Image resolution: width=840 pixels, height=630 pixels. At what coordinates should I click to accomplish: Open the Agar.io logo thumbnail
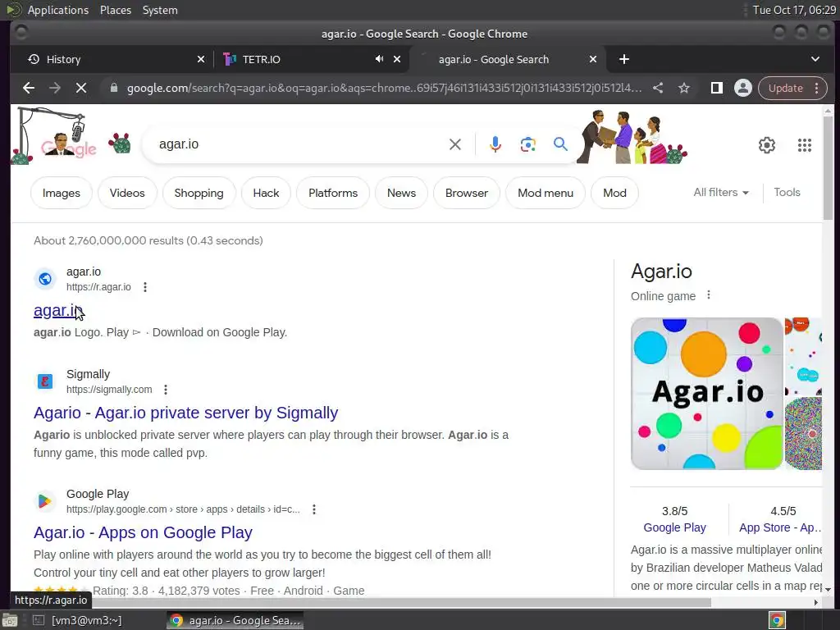point(707,394)
